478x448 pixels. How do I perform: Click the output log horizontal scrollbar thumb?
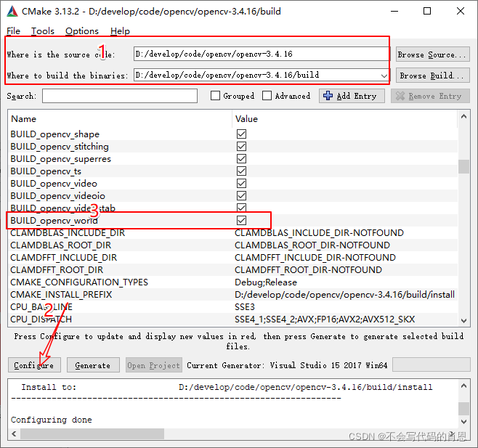point(92,433)
